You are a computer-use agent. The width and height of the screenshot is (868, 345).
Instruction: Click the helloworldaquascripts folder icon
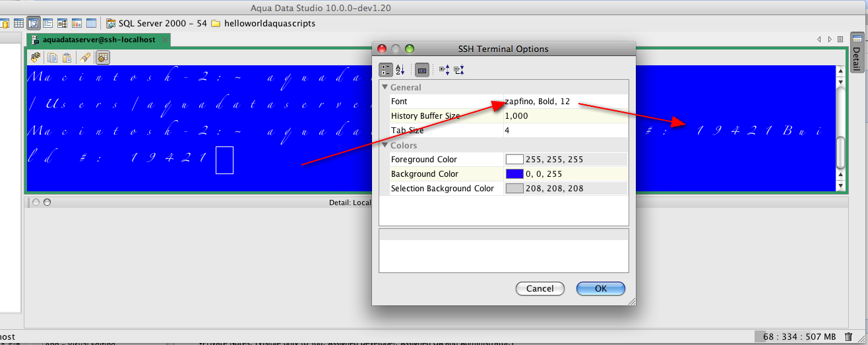pyautogui.click(x=215, y=23)
